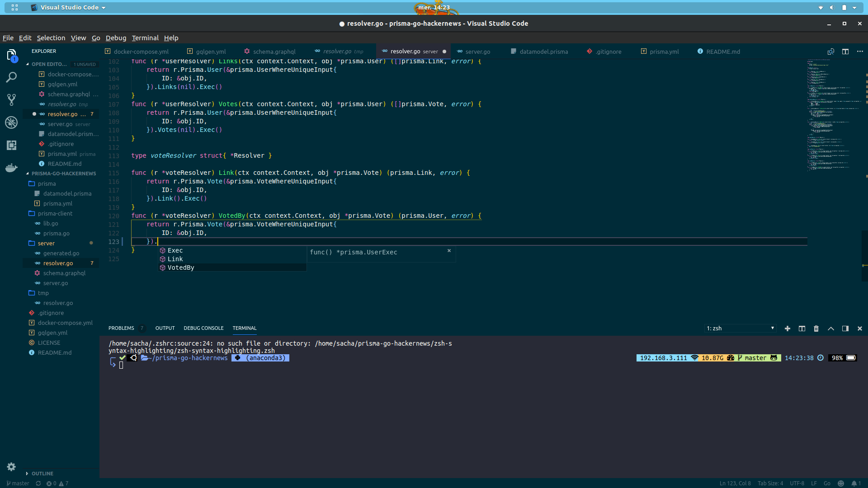Open the File menu

[8, 38]
